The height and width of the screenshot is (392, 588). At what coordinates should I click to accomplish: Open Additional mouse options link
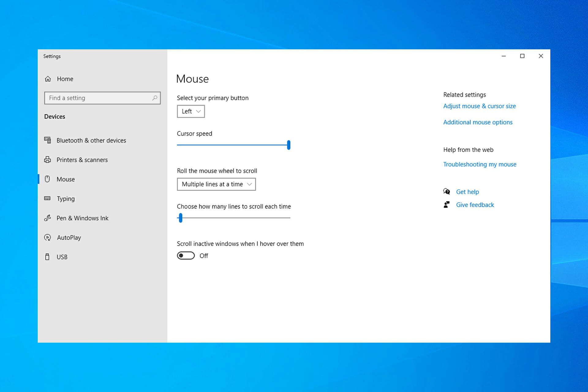[x=478, y=122]
